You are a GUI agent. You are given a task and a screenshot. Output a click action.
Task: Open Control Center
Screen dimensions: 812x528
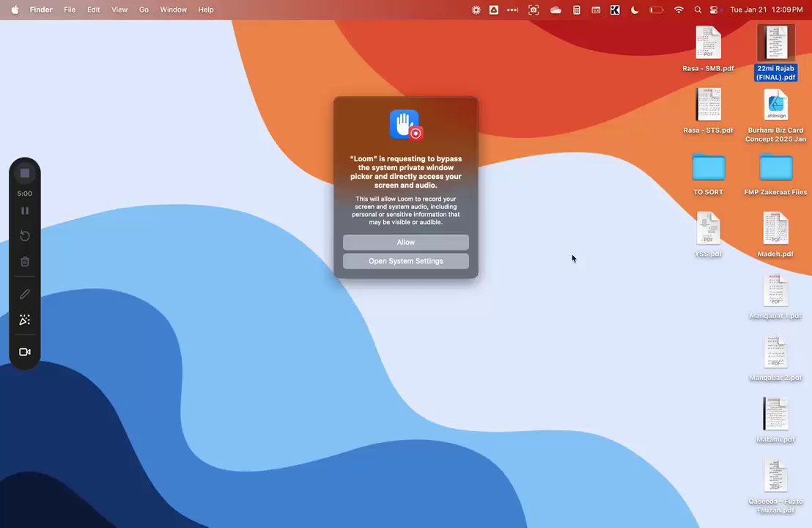(x=715, y=10)
